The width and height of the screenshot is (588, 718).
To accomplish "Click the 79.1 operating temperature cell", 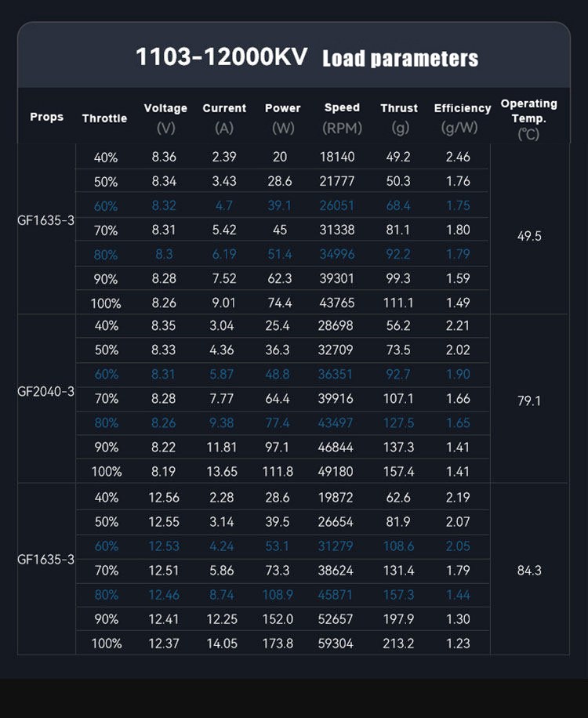I will [x=529, y=401].
